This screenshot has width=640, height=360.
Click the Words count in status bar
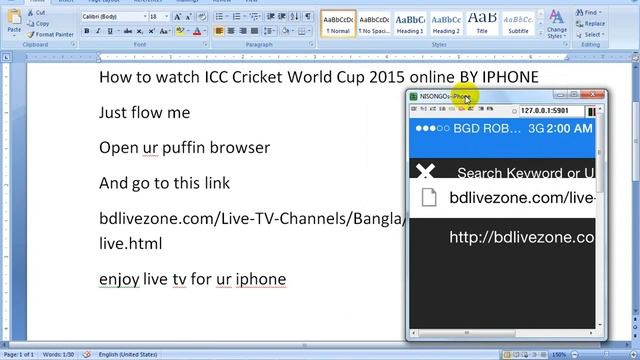coord(58,355)
